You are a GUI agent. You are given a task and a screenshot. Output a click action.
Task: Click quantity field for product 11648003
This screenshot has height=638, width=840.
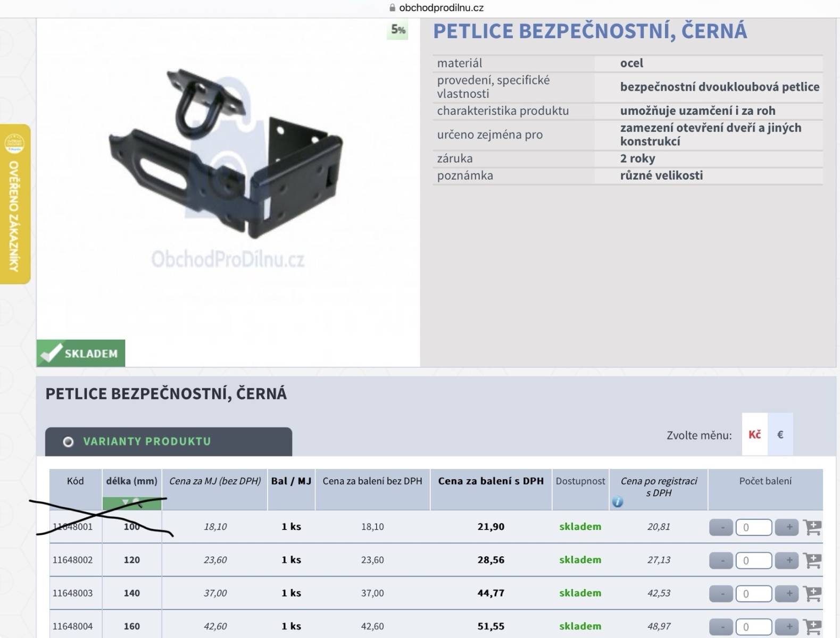(x=754, y=593)
